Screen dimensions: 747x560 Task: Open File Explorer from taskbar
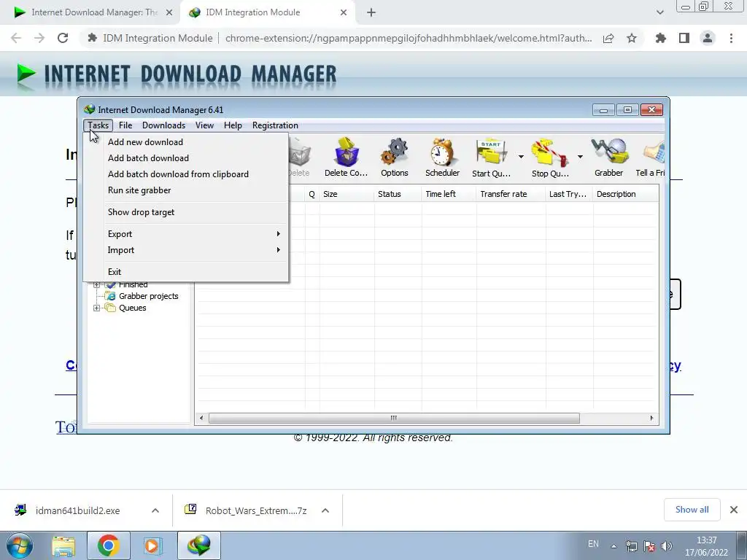pos(63,545)
